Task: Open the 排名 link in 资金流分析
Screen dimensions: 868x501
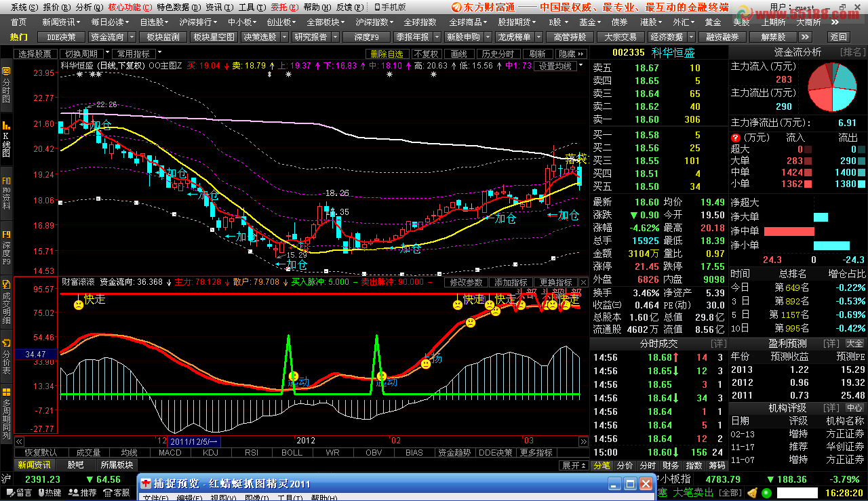Action: (x=852, y=52)
